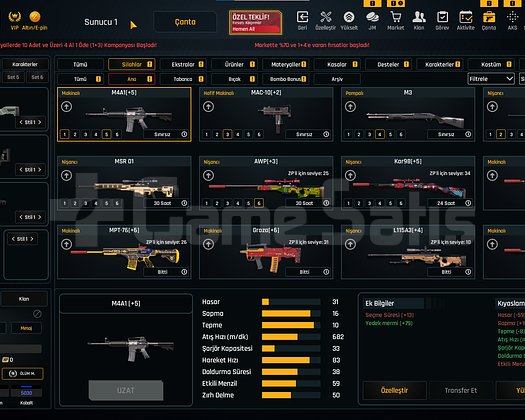Click upgrade arrow on AWP[+3] card
The width and height of the screenshot is (525, 420).
(x=208, y=175)
